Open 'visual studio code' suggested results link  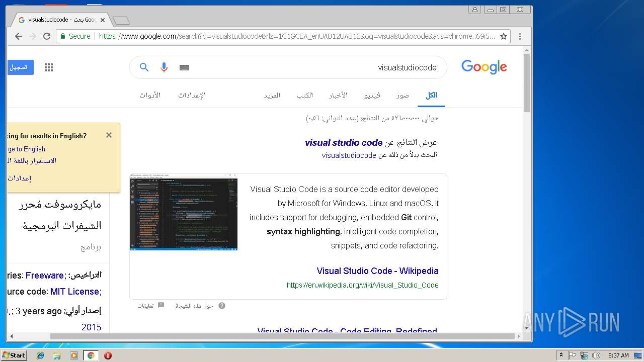click(344, 143)
